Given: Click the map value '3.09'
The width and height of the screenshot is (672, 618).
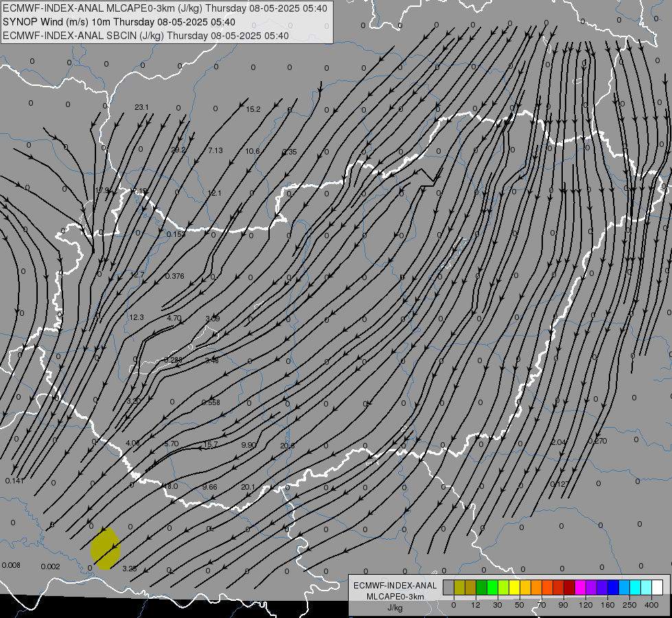Looking at the screenshot, I should pos(213,318).
